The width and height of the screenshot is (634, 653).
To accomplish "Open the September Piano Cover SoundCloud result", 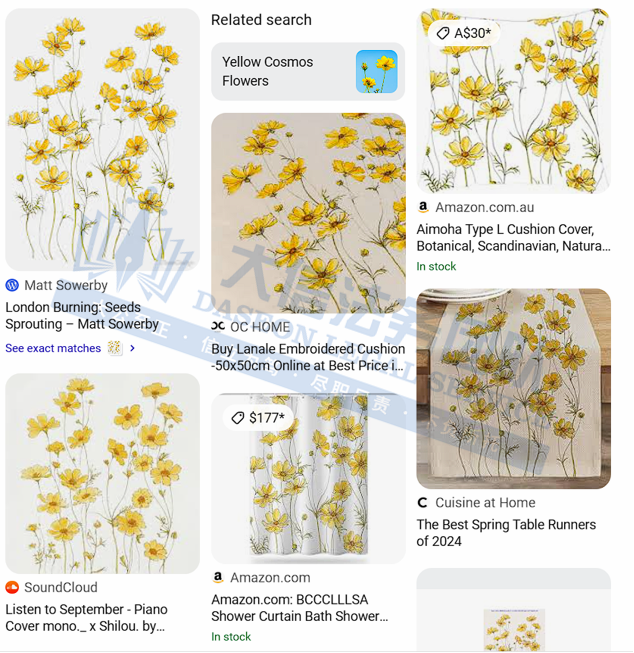I will [x=86, y=618].
